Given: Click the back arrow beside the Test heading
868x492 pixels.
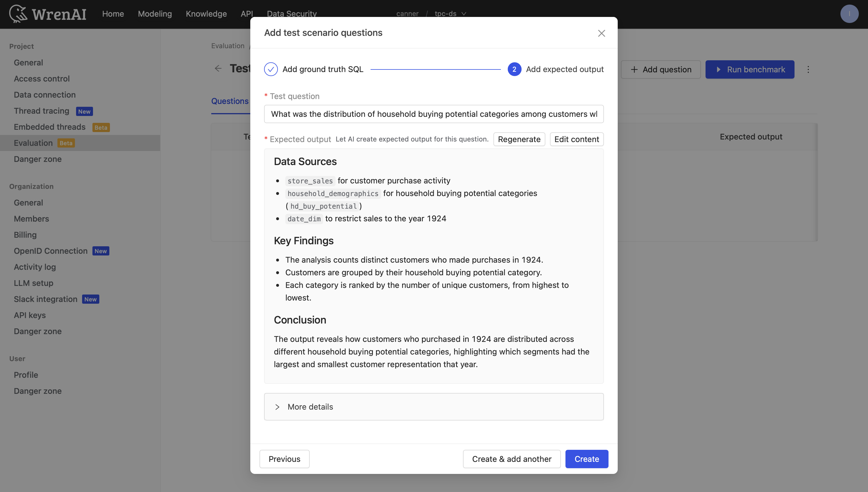Looking at the screenshot, I should point(218,68).
